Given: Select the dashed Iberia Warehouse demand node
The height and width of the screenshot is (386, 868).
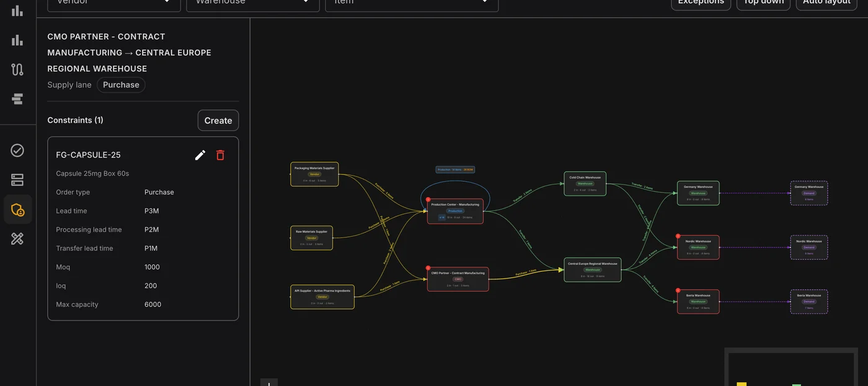Looking at the screenshot, I should (x=809, y=302).
